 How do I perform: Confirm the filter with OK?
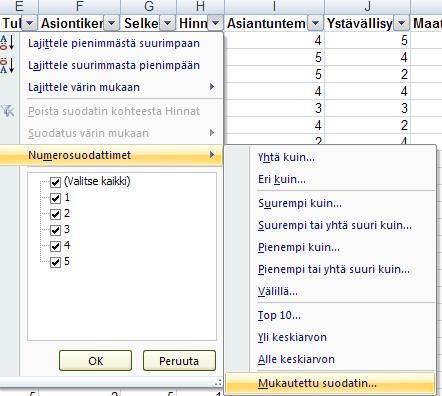point(95,361)
